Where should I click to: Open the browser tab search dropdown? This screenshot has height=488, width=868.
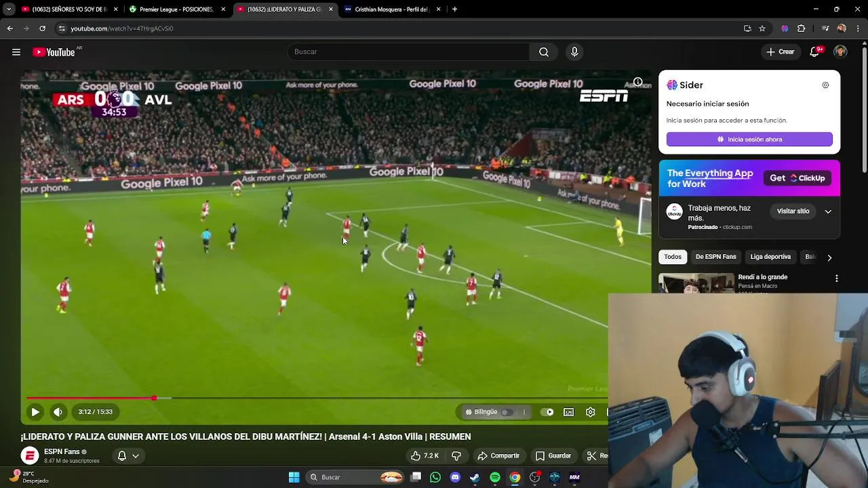point(9,9)
